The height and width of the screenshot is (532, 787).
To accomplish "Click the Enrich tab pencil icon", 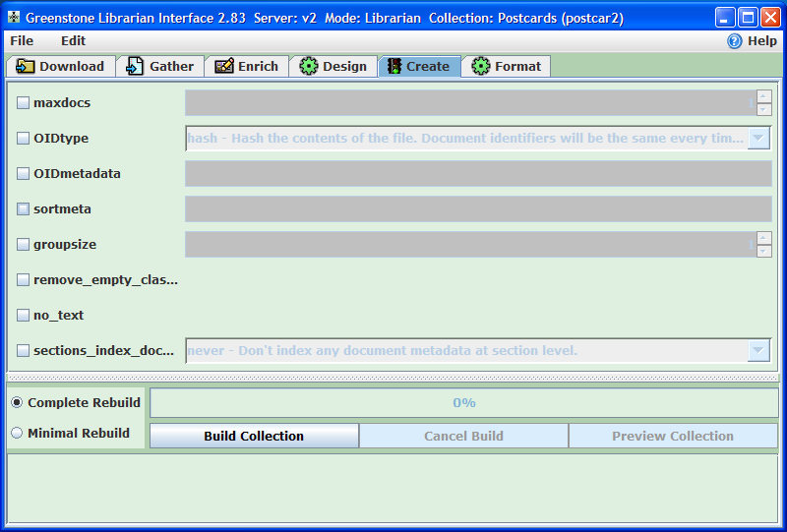I will click(223, 66).
